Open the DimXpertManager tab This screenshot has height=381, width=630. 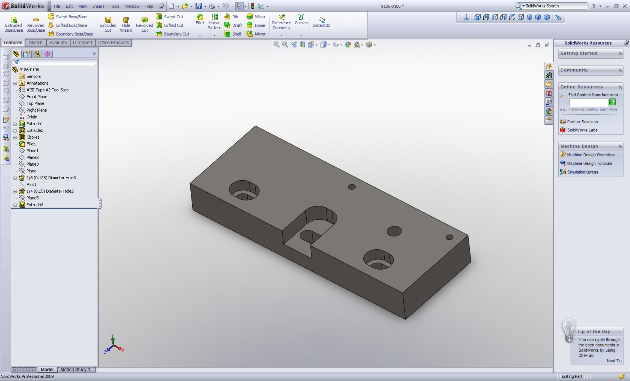click(x=47, y=54)
